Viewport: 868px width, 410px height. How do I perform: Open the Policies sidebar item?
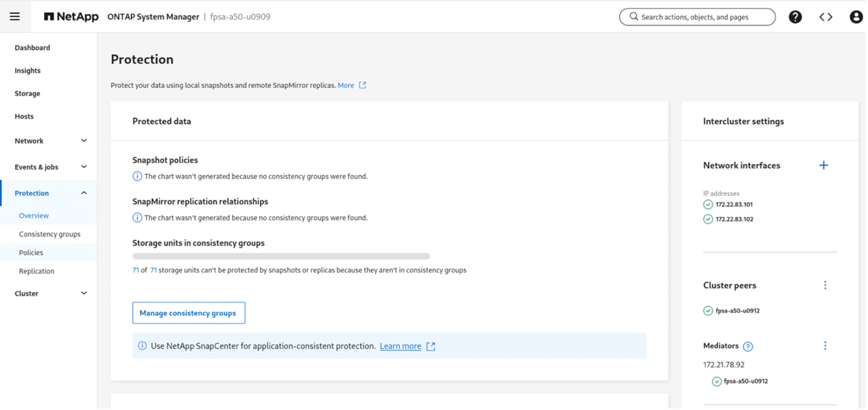pos(31,252)
